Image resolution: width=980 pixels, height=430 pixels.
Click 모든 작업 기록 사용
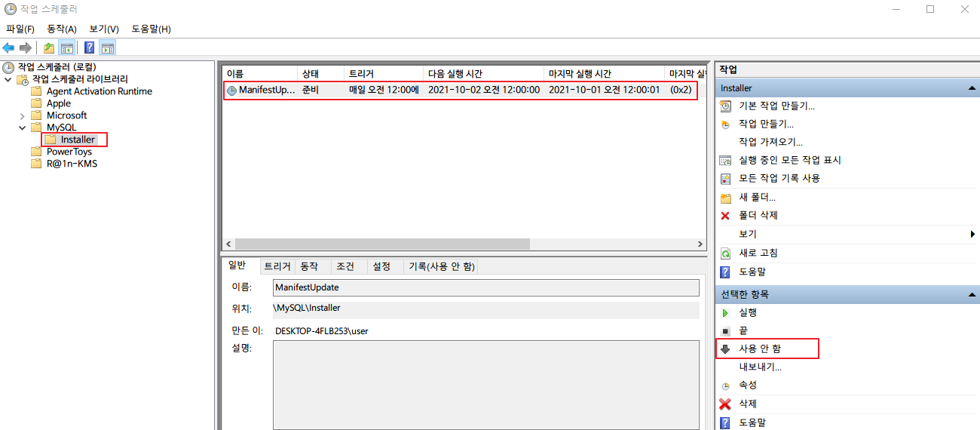pyautogui.click(x=779, y=178)
